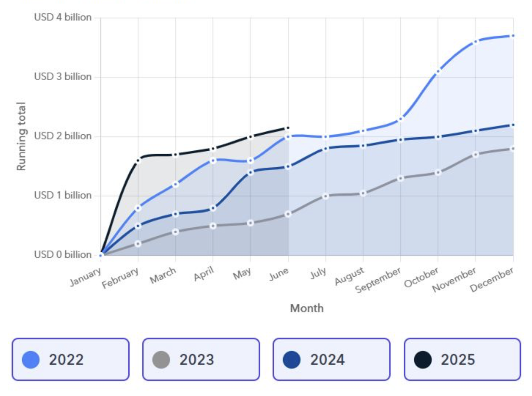532x396 pixels.
Task: Toggle the 2024 series legend button
Action: click(x=332, y=359)
